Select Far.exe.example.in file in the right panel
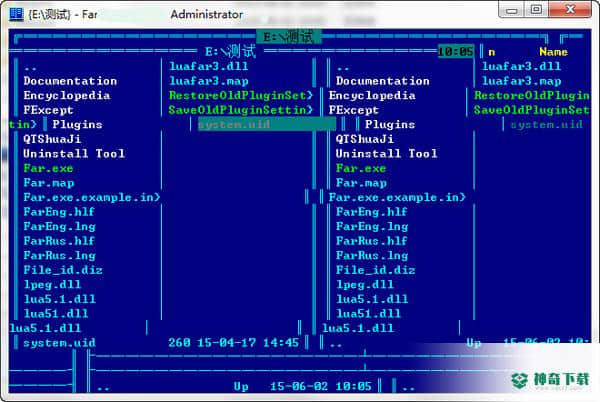 (397, 197)
